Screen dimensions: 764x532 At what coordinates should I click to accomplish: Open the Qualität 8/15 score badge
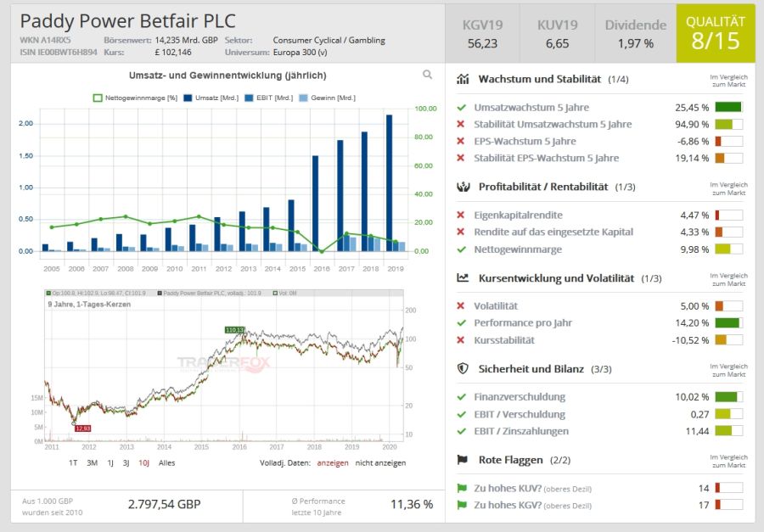coord(716,33)
